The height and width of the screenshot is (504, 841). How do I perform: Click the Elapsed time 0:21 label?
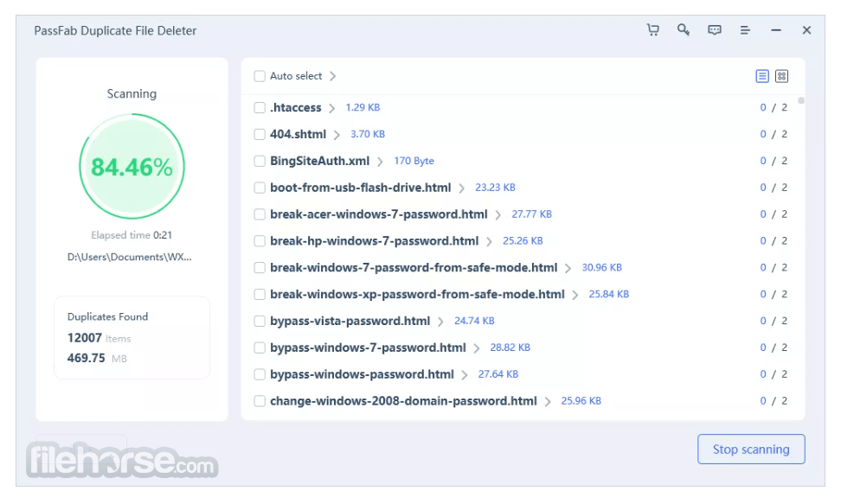coord(132,235)
